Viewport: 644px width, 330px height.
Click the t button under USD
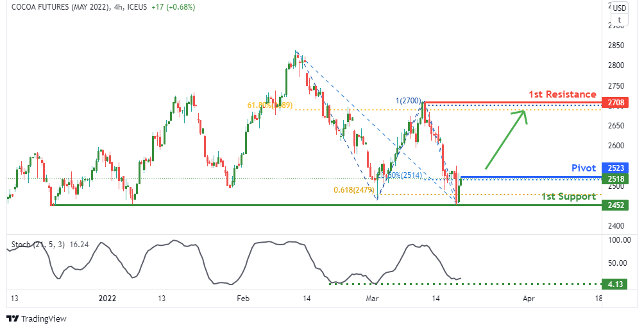tap(620, 20)
